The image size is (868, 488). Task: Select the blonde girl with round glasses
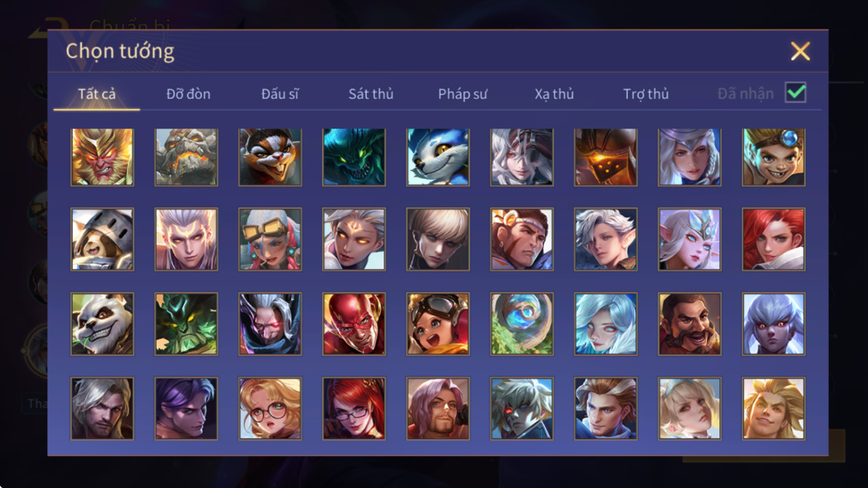coord(270,409)
